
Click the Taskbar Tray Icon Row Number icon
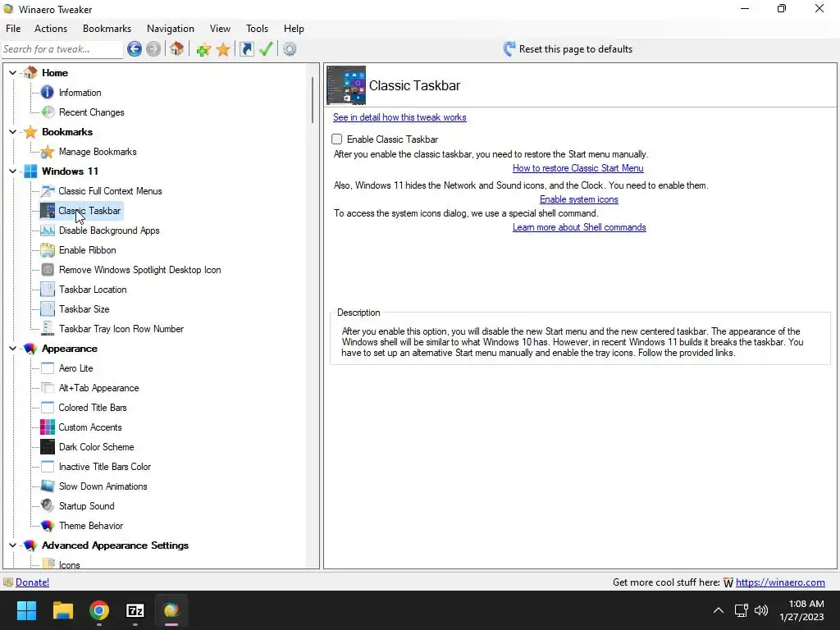pos(47,329)
